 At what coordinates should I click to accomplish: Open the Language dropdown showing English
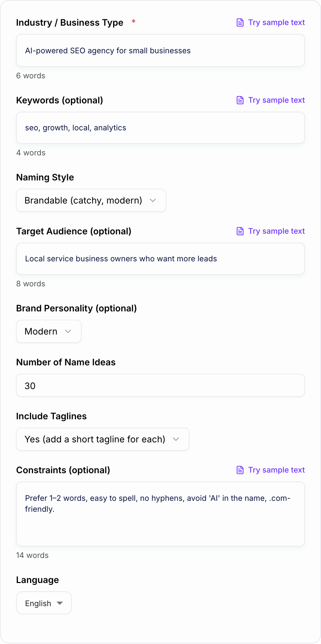[44, 603]
